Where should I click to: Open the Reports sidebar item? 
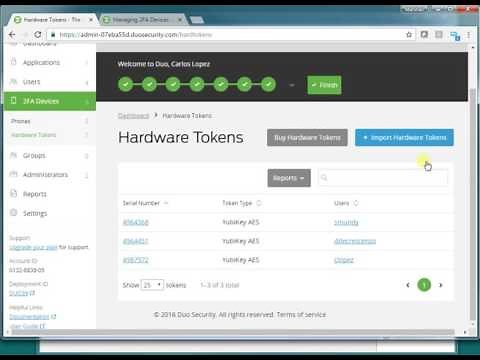click(x=35, y=194)
